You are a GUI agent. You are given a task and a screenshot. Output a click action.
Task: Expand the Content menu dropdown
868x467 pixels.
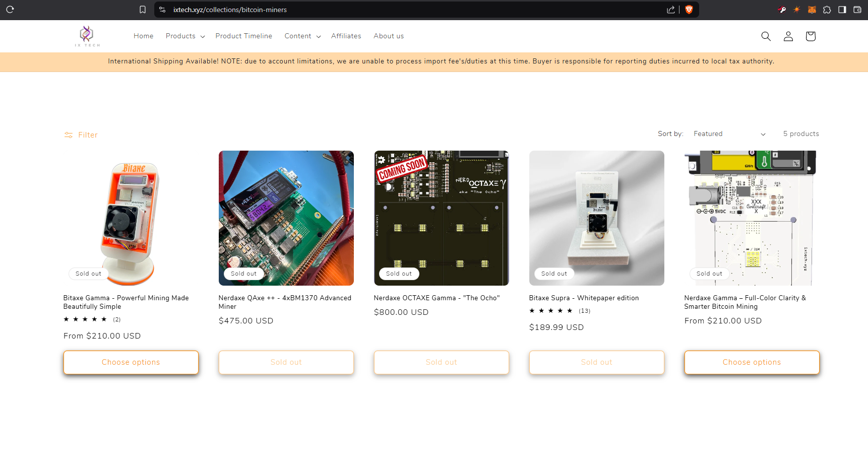point(302,36)
